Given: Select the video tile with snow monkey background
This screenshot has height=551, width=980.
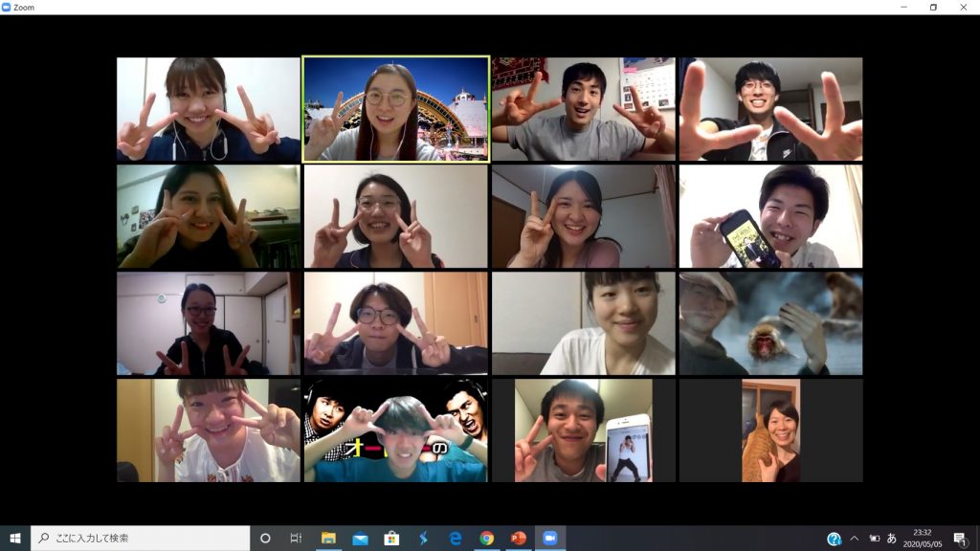Looking at the screenshot, I should [770, 323].
